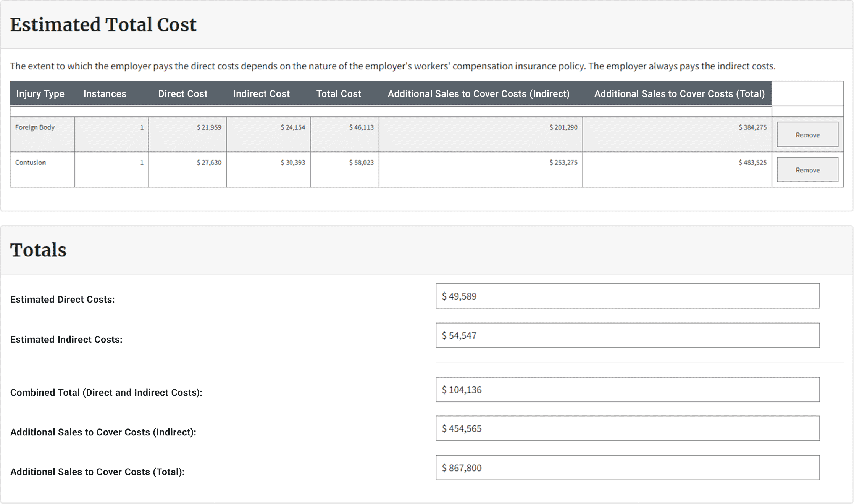Click the Additional Sales to Cover Costs (Indirect) label

click(x=103, y=432)
